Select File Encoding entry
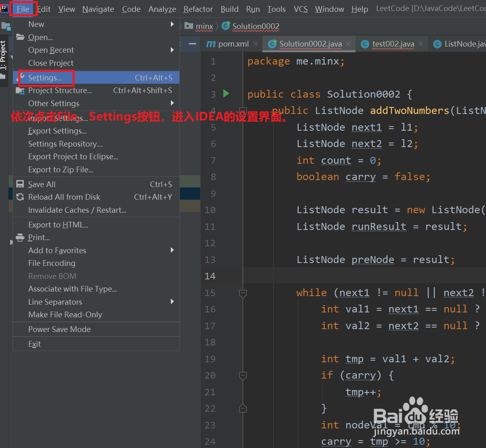 pos(96,263)
